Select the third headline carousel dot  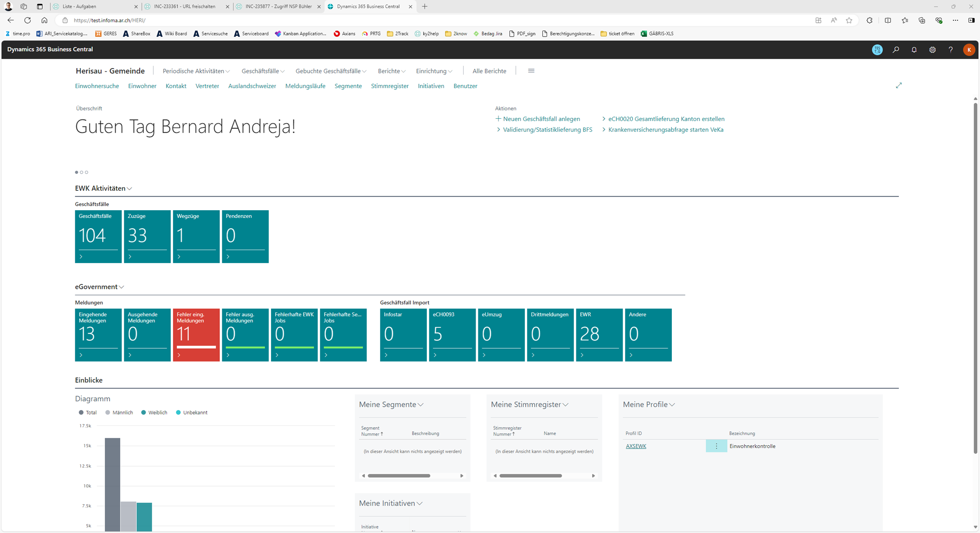[x=87, y=172]
